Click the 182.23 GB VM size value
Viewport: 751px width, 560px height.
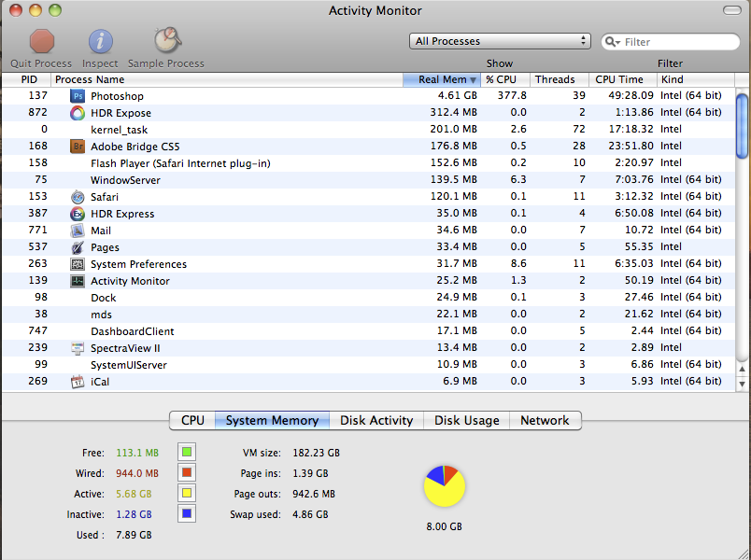316,453
